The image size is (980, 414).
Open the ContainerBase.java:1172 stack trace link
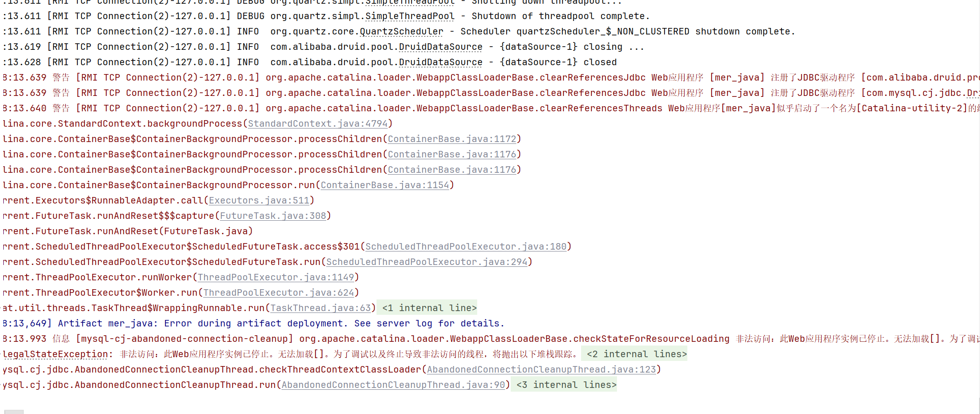coord(452,139)
